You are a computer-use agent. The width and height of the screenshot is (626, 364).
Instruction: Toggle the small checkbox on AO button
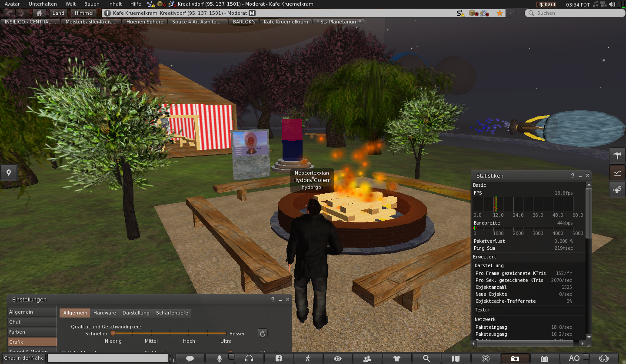pos(586,357)
